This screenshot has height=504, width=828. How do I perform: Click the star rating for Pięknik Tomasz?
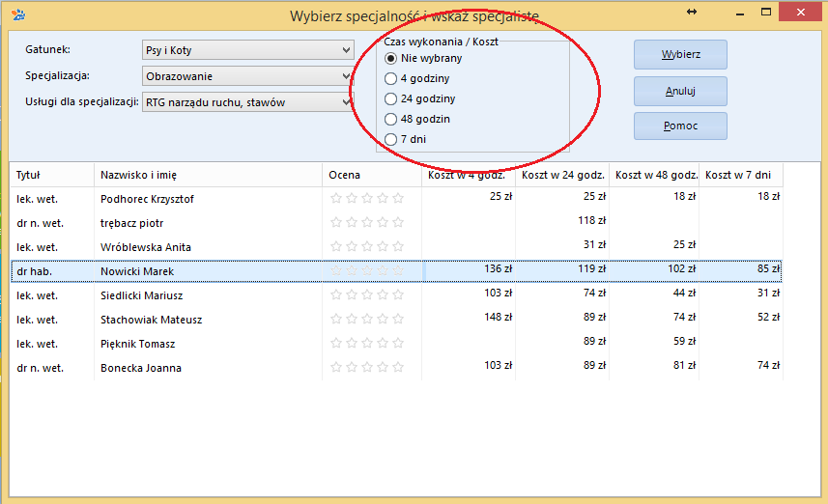(367, 343)
